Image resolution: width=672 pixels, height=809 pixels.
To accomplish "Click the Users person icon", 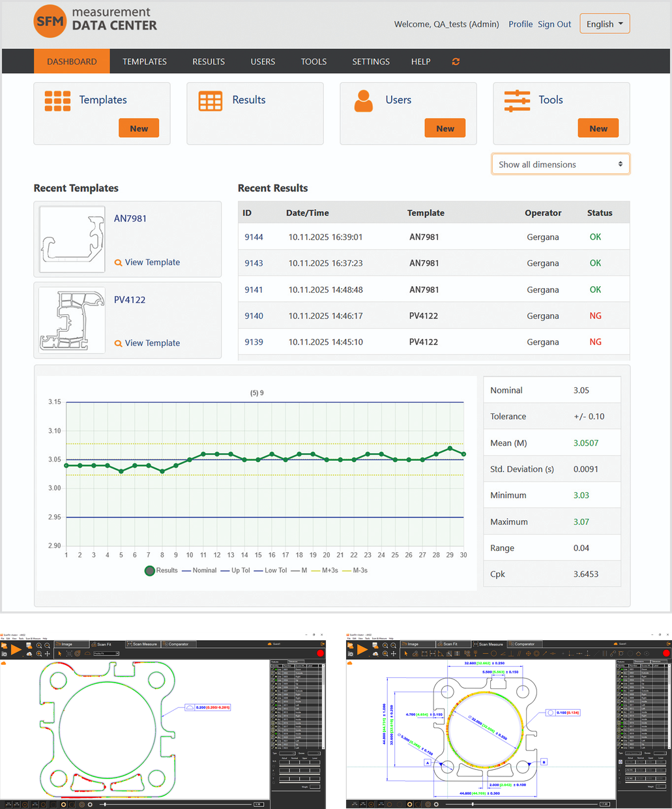I will click(x=363, y=101).
